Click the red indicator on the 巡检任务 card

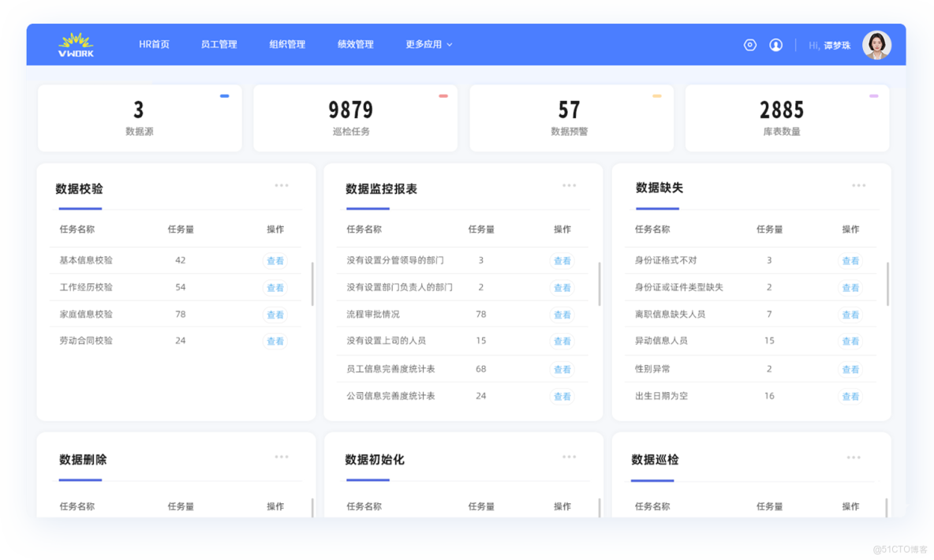[443, 97]
